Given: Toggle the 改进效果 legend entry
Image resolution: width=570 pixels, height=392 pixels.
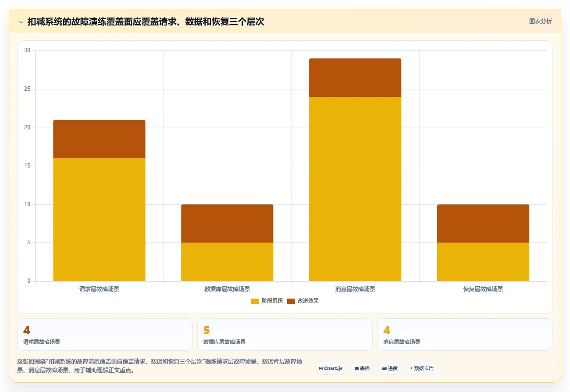Looking at the screenshot, I should 303,301.
